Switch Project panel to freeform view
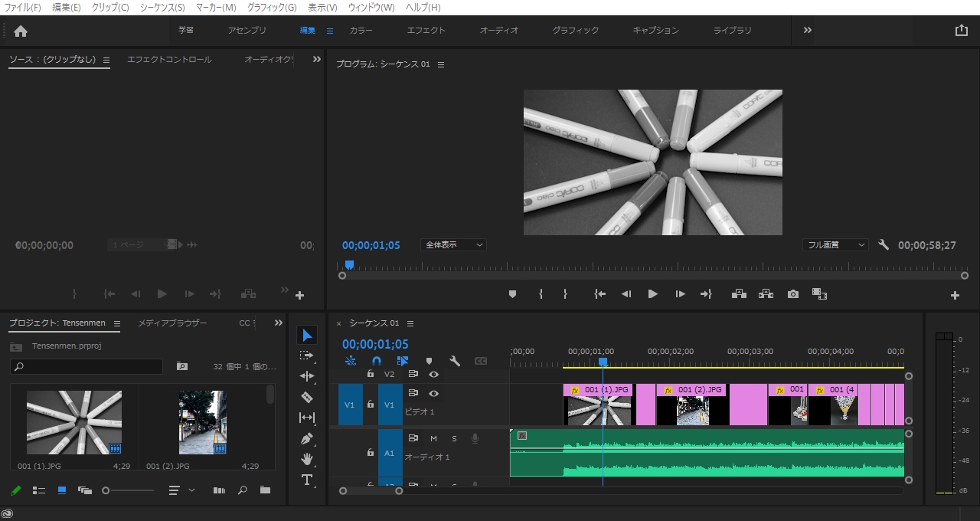 85,490
